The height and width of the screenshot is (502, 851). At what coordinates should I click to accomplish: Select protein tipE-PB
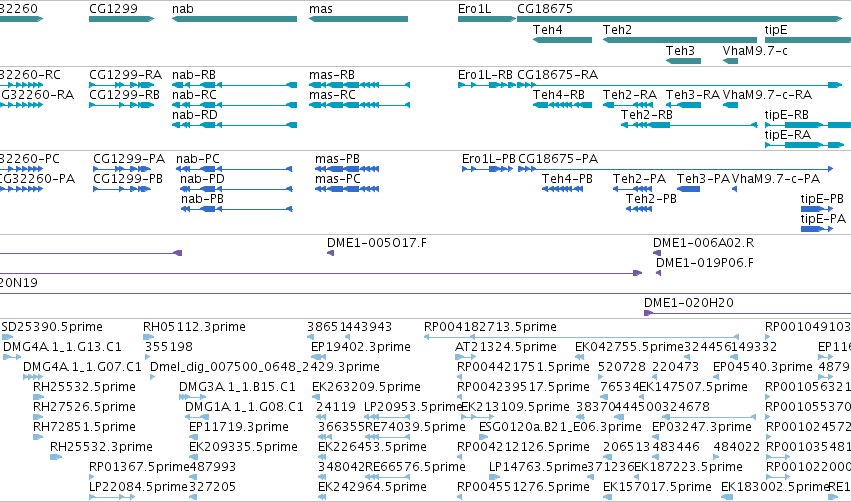(x=817, y=209)
